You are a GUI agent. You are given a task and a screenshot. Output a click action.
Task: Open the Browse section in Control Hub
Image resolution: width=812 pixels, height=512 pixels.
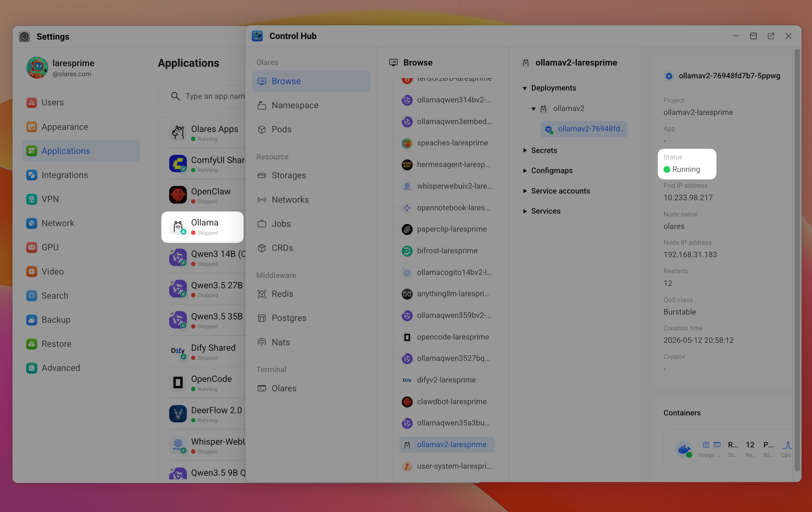point(311,81)
